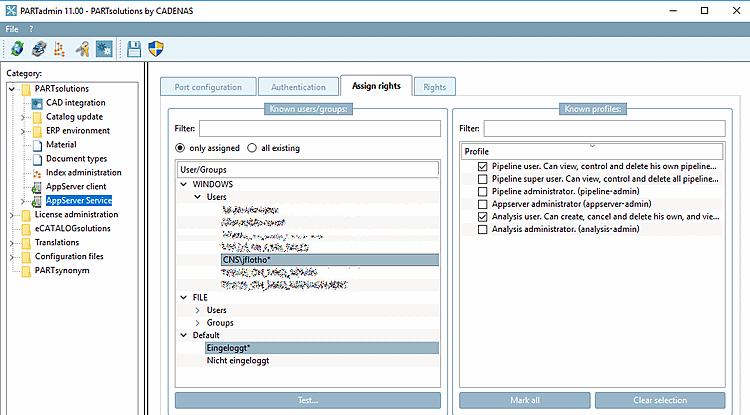Expand the FILE Groups node
Image resolution: width=750 pixels, height=415 pixels.
pyautogui.click(x=197, y=323)
